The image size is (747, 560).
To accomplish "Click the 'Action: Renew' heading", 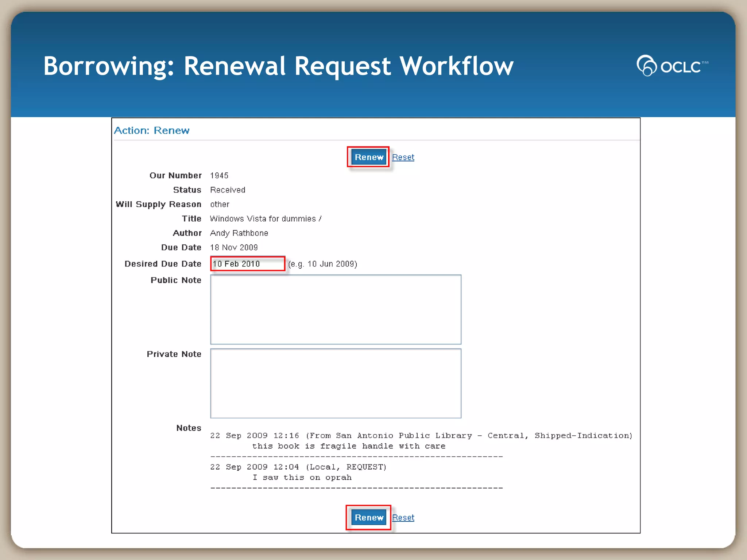I will click(x=152, y=131).
